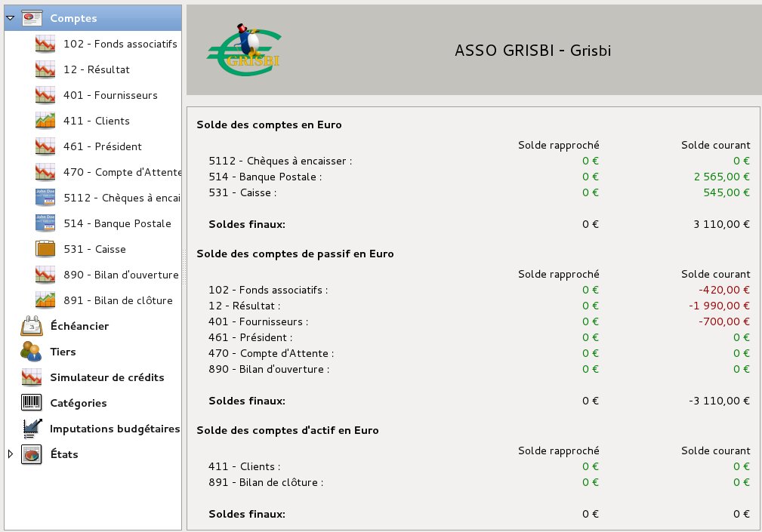Select 102 - Fonds associatifs in sidebar
762x532 pixels.
[x=120, y=44]
